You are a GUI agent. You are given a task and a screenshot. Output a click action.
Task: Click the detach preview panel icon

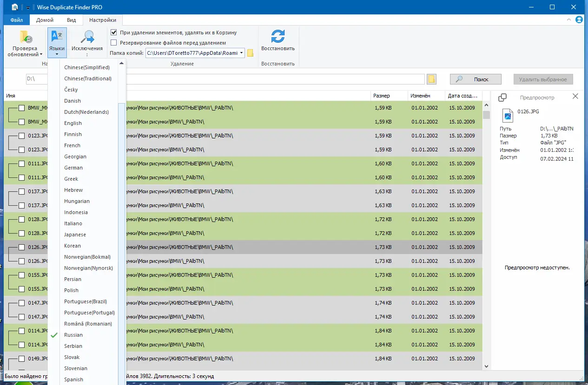pos(502,98)
